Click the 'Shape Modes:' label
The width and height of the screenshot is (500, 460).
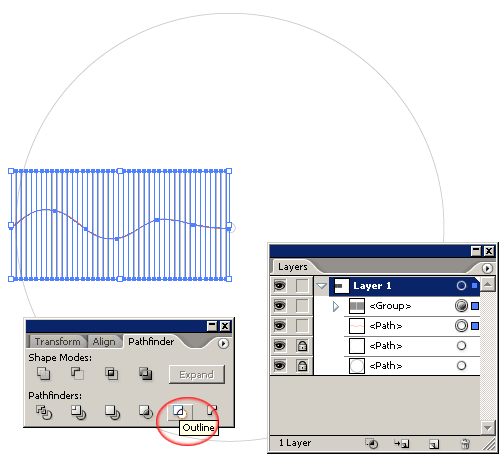coord(60,358)
